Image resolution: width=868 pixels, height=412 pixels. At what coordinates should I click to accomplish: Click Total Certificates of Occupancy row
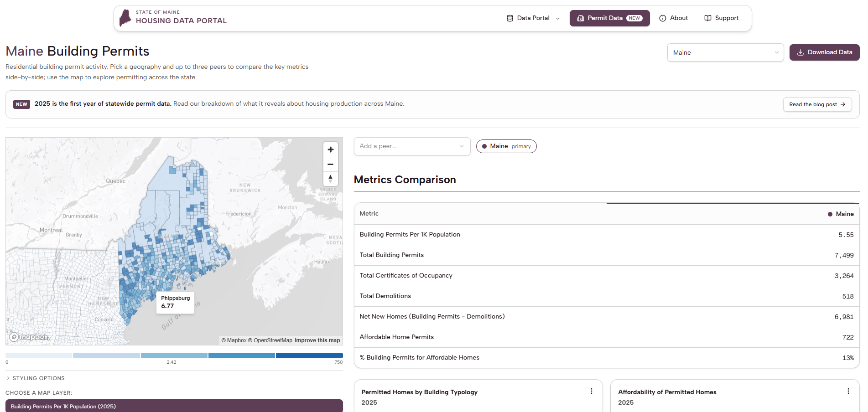tap(607, 276)
